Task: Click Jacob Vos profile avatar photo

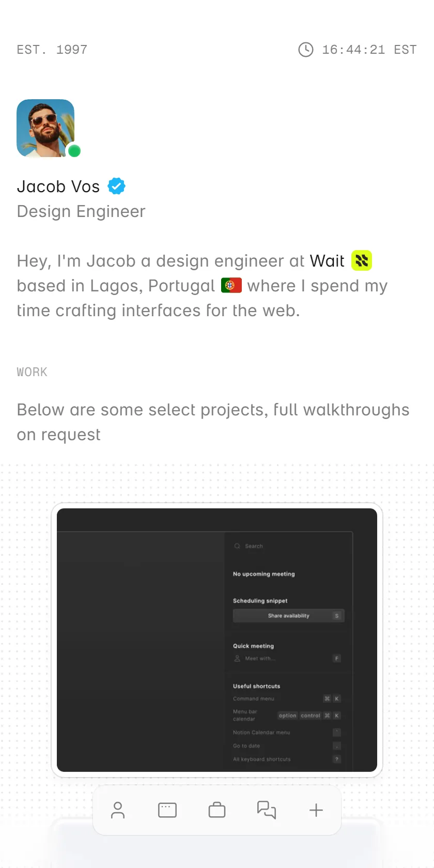Action: click(45, 128)
